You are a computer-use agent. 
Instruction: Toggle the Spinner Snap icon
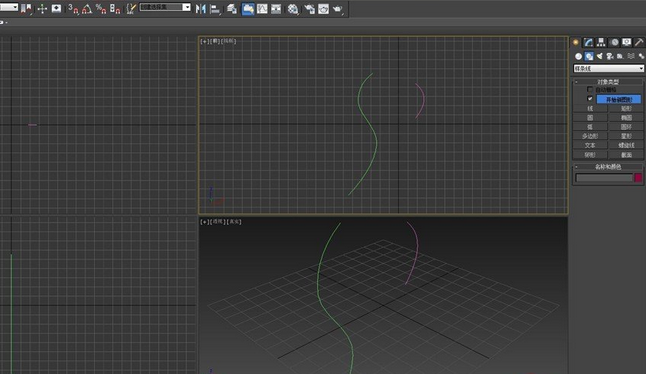click(115, 9)
